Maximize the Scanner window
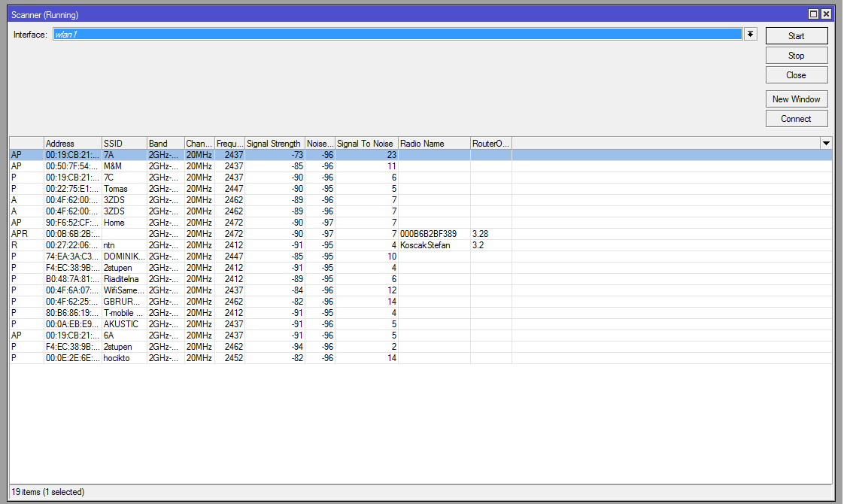 pos(813,14)
